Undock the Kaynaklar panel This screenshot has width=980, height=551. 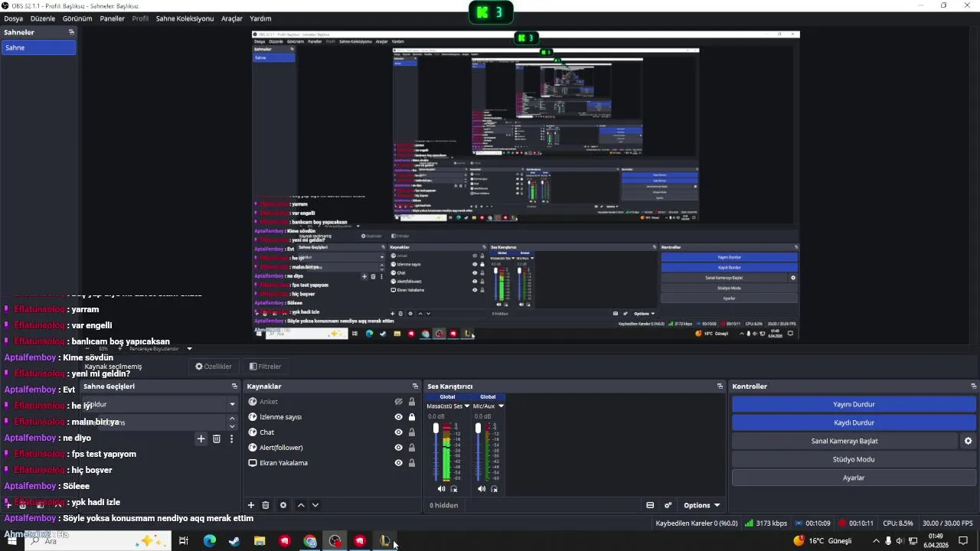415,386
